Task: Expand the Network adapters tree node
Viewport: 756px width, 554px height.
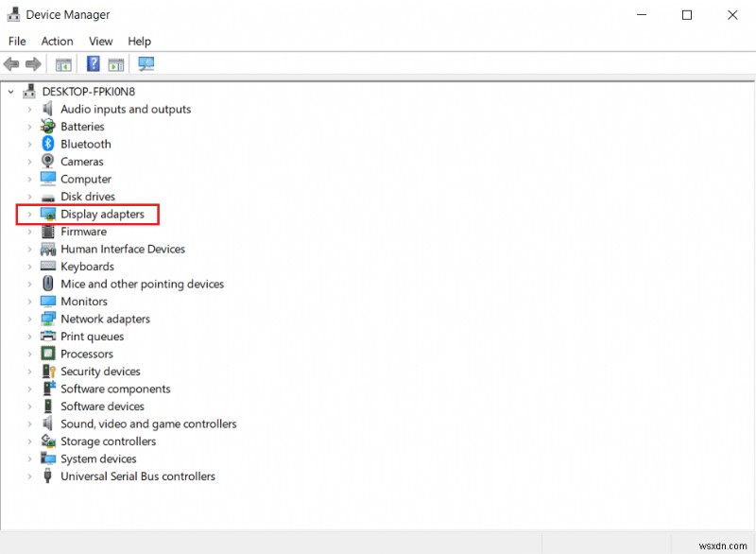Action: (x=31, y=319)
